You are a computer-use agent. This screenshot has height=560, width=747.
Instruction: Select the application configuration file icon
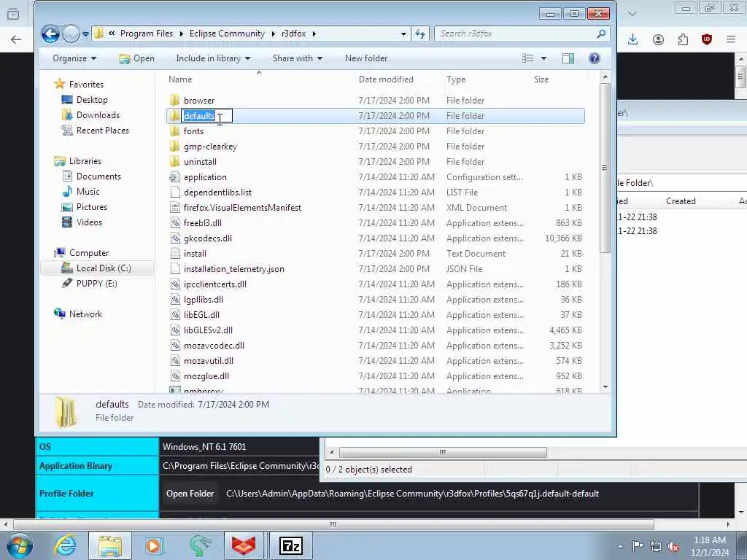point(175,176)
